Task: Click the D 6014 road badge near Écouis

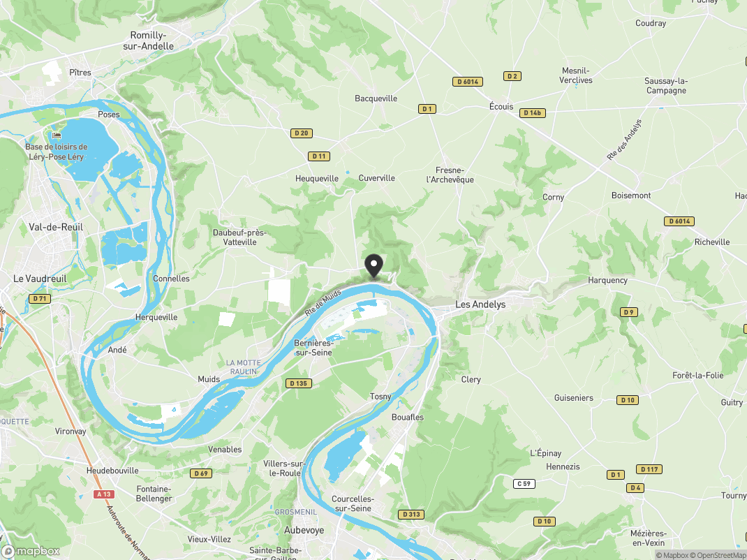Action: click(x=467, y=82)
